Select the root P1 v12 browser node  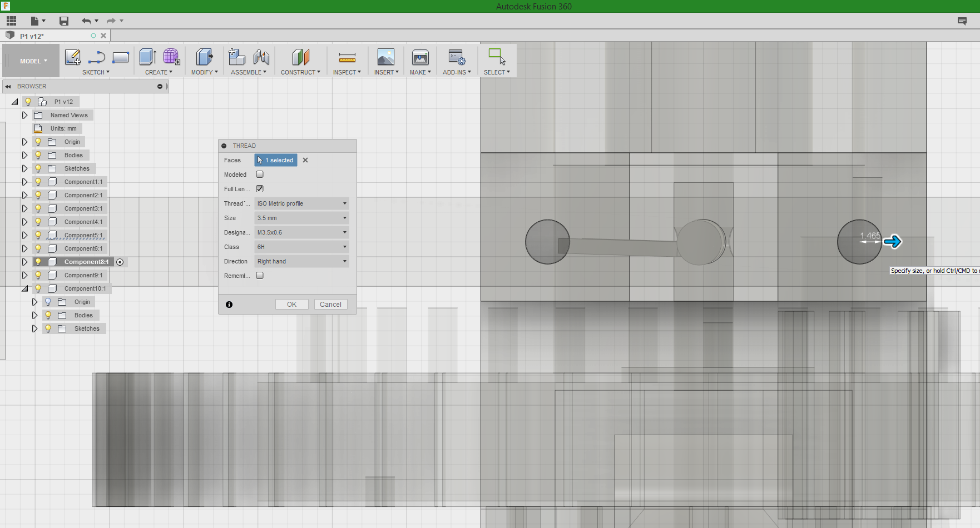point(63,102)
